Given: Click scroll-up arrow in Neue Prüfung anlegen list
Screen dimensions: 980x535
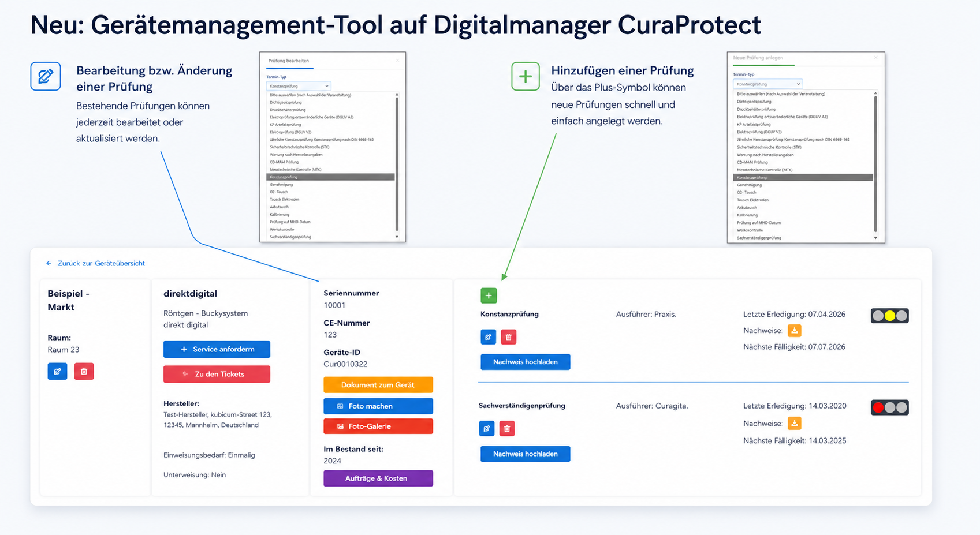Looking at the screenshot, I should point(875,93).
